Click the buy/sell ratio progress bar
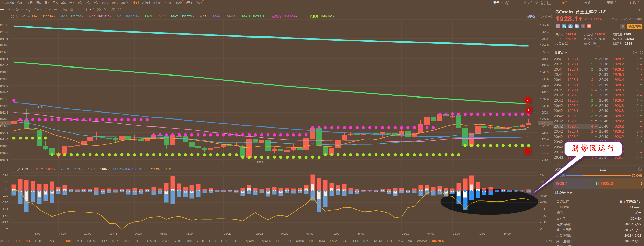Viewport: 644px width, 246px height. [x=598, y=176]
